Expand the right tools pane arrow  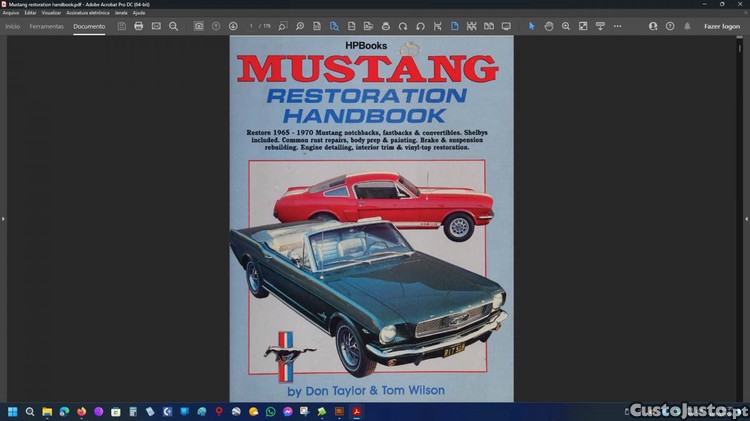tap(745, 218)
